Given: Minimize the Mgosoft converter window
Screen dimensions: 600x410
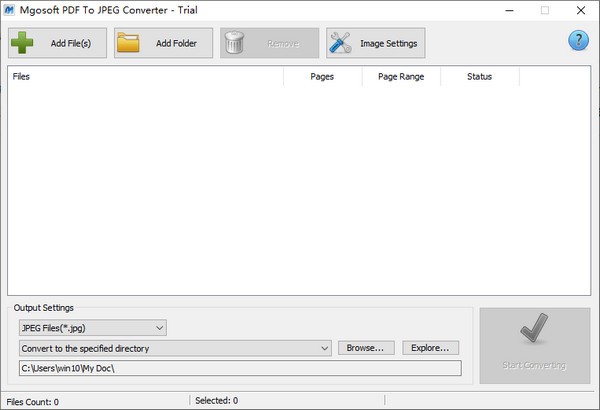Looking at the screenshot, I should coord(509,10).
